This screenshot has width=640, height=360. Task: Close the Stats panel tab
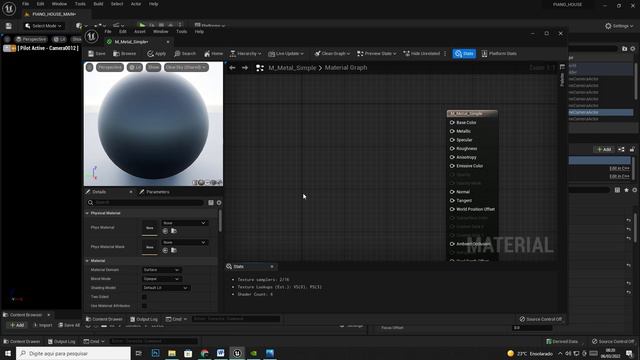point(272,267)
